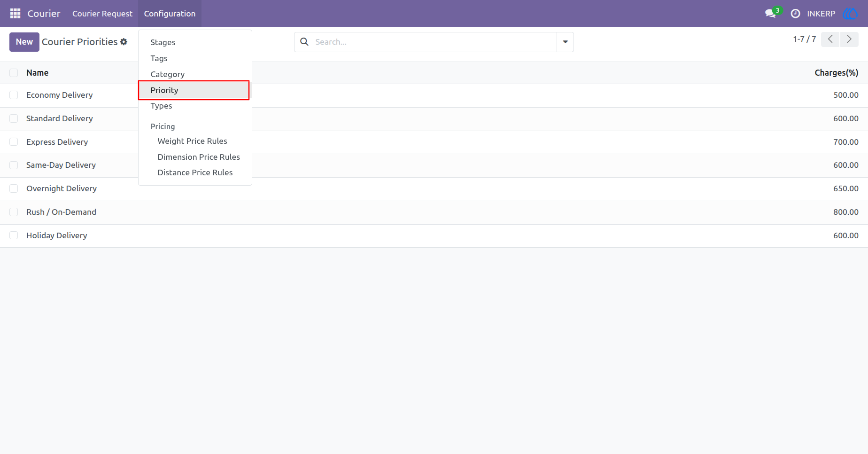
Task: Check the Same-Day Delivery row checkbox
Action: point(14,165)
